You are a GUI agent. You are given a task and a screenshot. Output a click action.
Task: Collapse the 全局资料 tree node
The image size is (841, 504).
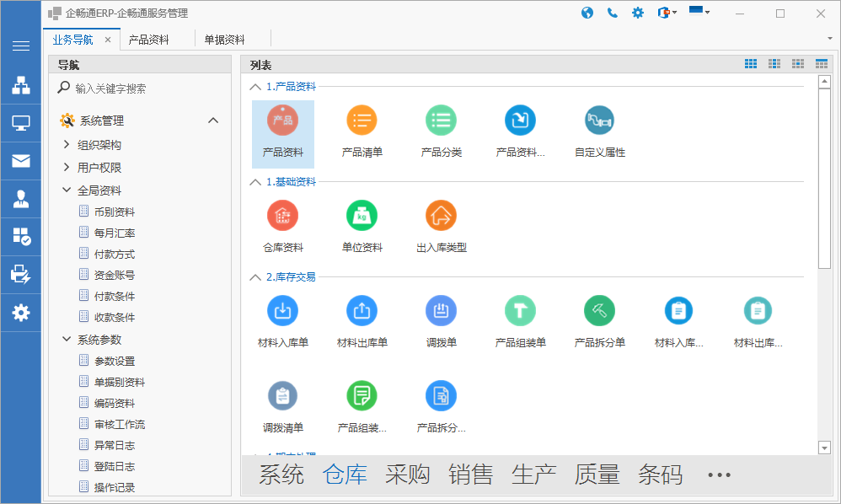point(67,190)
